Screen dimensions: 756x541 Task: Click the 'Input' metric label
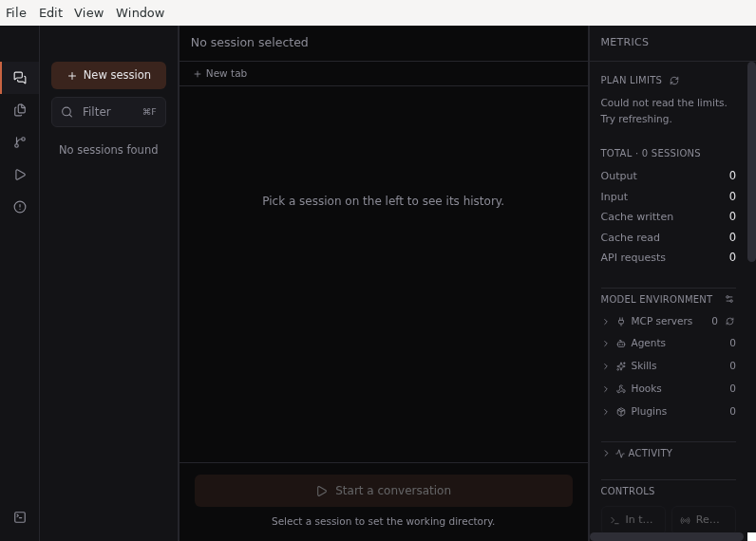[x=614, y=196]
